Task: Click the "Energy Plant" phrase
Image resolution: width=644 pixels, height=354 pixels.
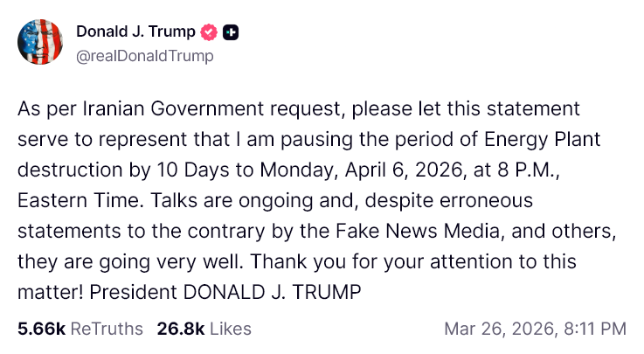Action: pyautogui.click(x=542, y=140)
